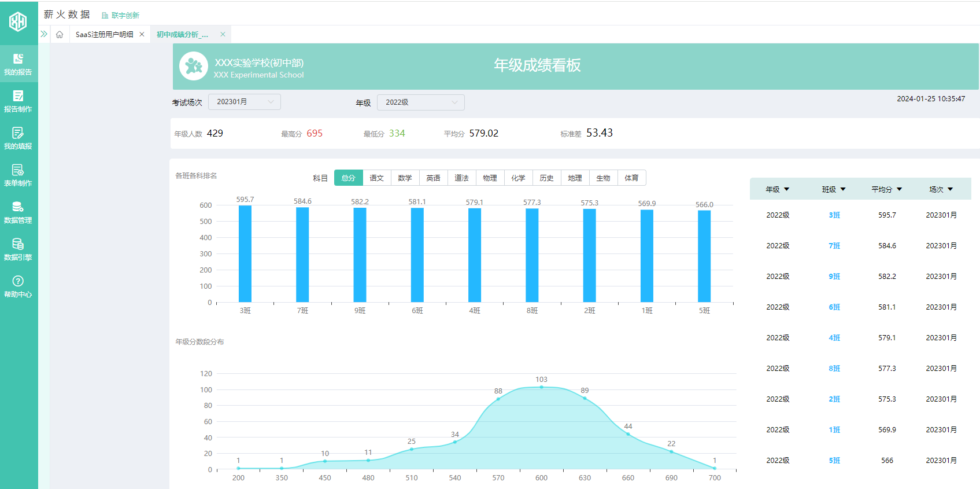Click lowest score value 334

(397, 133)
